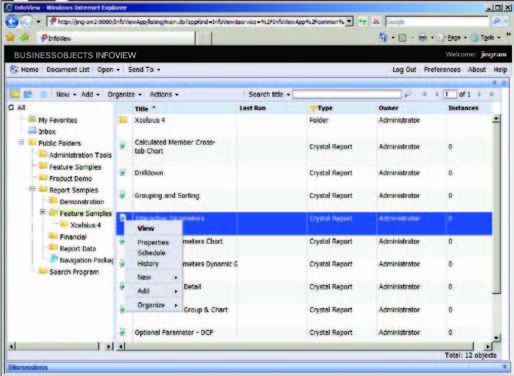
Task: Click the list vertical scrollbar down arrow
Action: click(x=496, y=338)
